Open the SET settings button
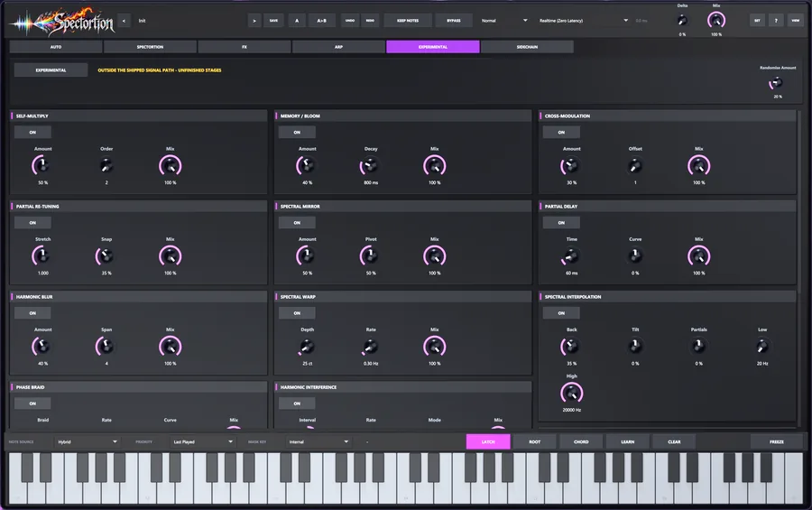Viewport: 812px width, 510px height. point(757,21)
